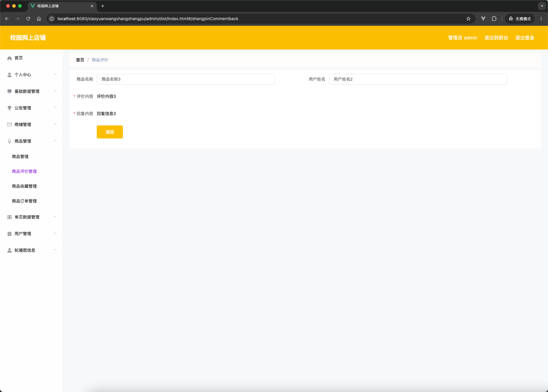The width and height of the screenshot is (548, 392).
Task: Click the browser forward arrow
Action: coord(18,19)
